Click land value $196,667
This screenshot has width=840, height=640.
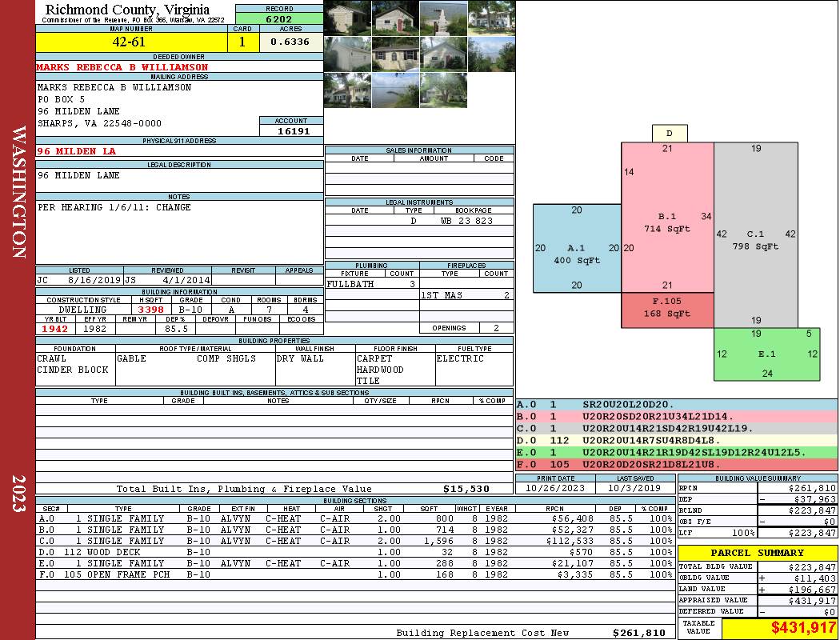812,589
